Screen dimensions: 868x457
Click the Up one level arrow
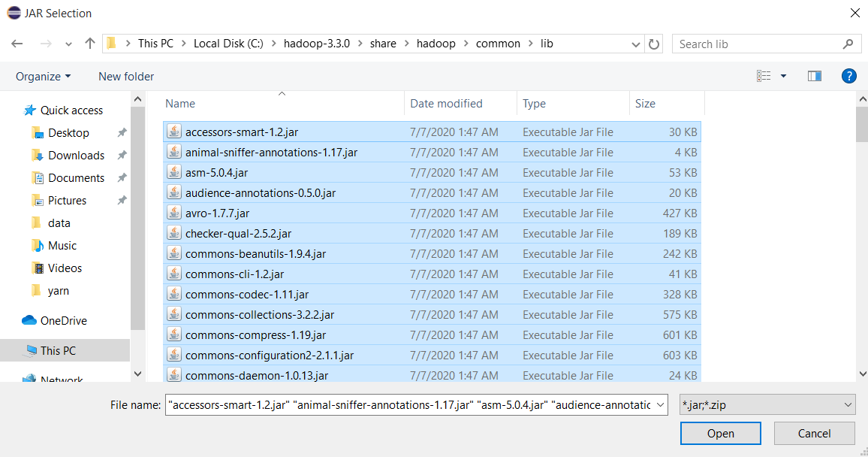pos(90,44)
